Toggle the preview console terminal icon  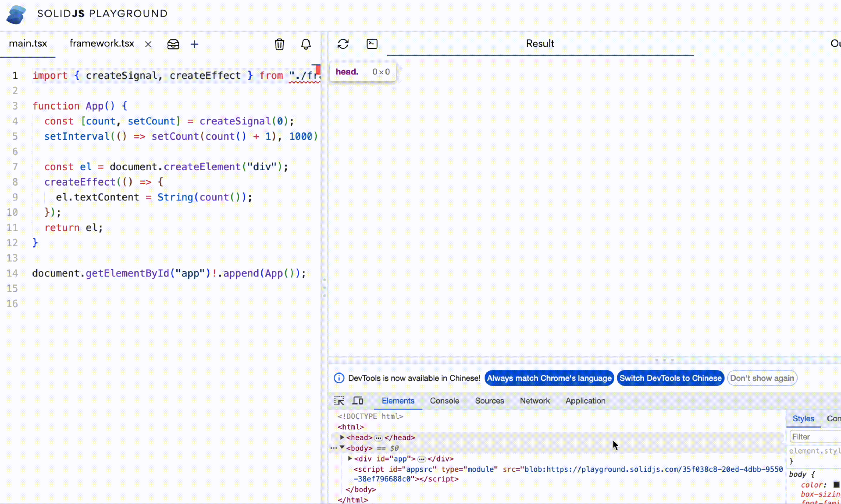(x=372, y=44)
